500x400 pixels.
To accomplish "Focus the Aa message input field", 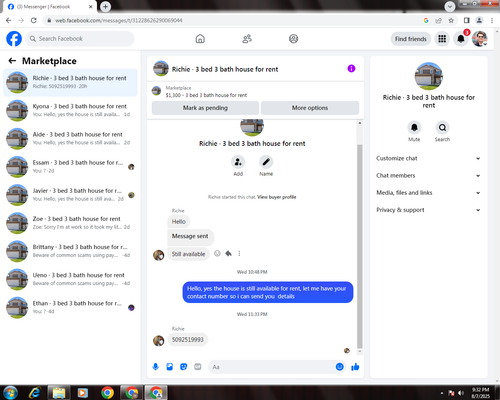I will tap(272, 367).
